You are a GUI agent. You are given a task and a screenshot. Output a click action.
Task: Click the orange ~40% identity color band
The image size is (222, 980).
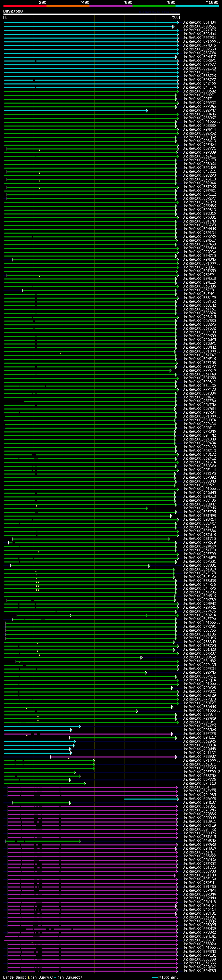click(x=68, y=6)
